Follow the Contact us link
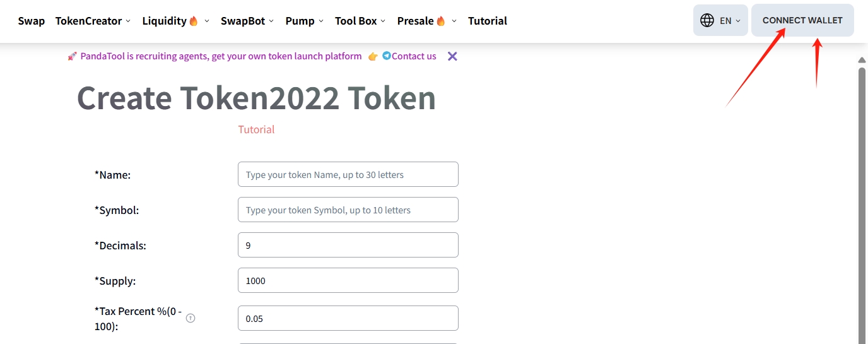 point(414,56)
